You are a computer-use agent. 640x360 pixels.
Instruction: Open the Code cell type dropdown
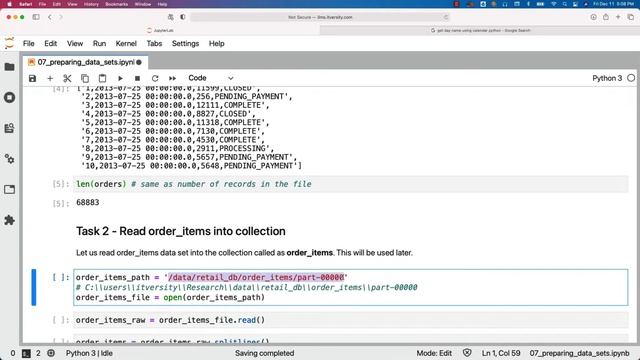pos(211,78)
